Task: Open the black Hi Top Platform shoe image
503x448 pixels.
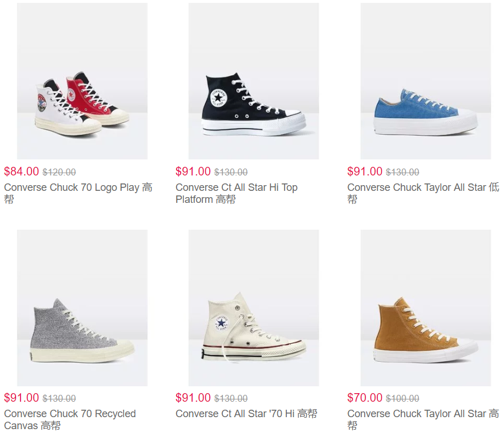Action: [x=254, y=81]
